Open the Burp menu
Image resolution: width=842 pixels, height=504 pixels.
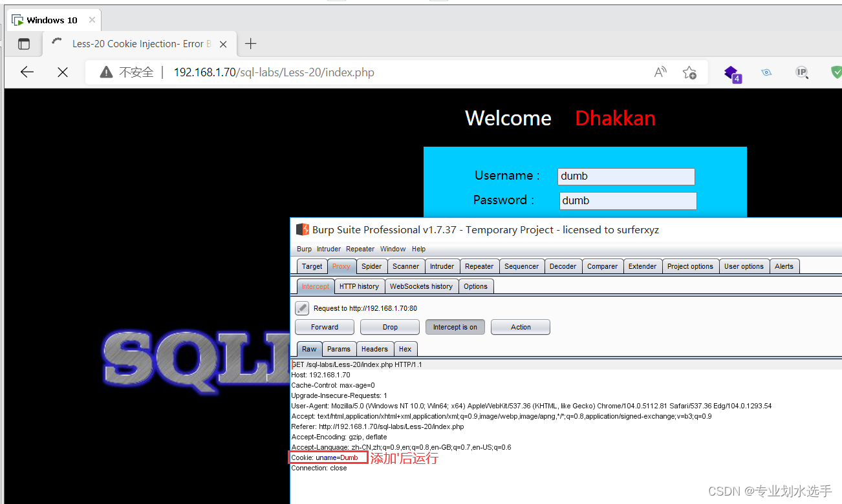[x=304, y=249]
